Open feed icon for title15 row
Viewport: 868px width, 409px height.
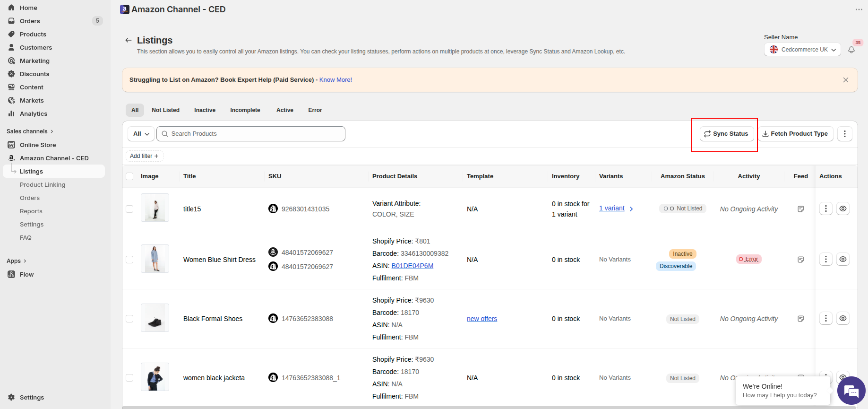pos(801,209)
